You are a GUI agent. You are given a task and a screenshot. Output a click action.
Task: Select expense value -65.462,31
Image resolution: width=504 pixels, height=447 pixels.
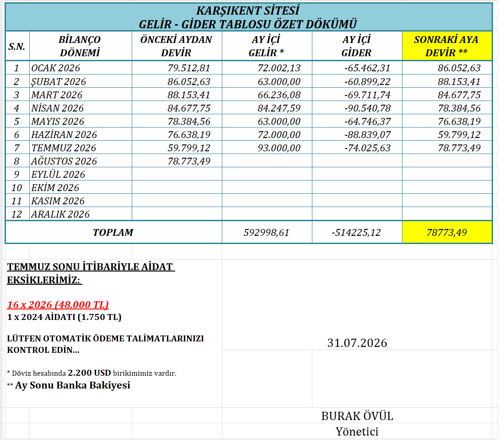pyautogui.click(x=367, y=68)
